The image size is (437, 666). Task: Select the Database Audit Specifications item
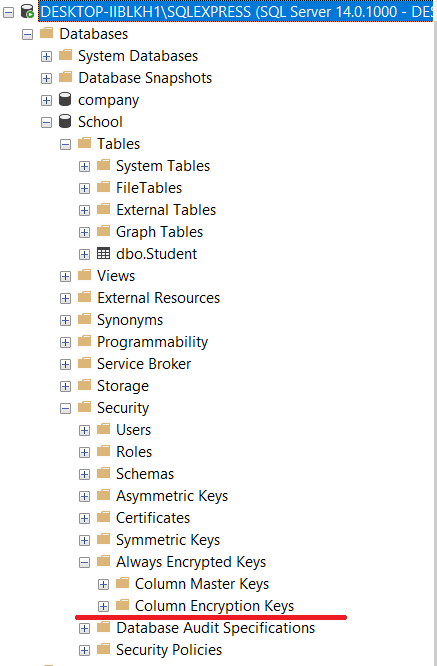click(216, 628)
